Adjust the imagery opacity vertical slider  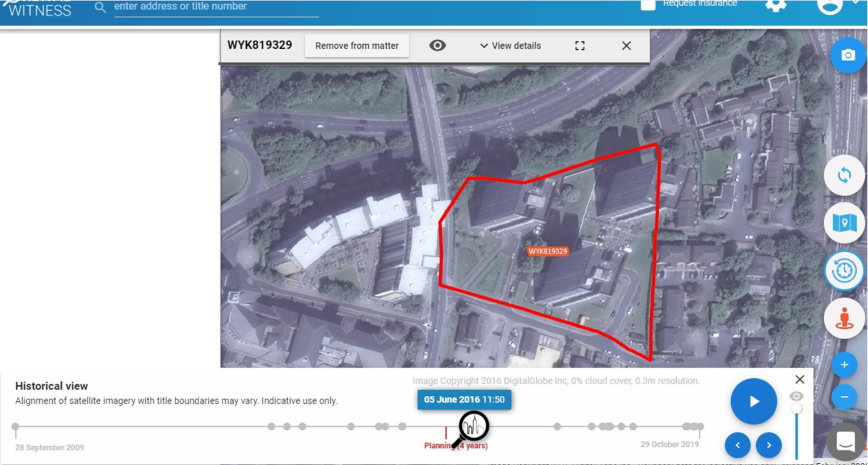tap(797, 431)
